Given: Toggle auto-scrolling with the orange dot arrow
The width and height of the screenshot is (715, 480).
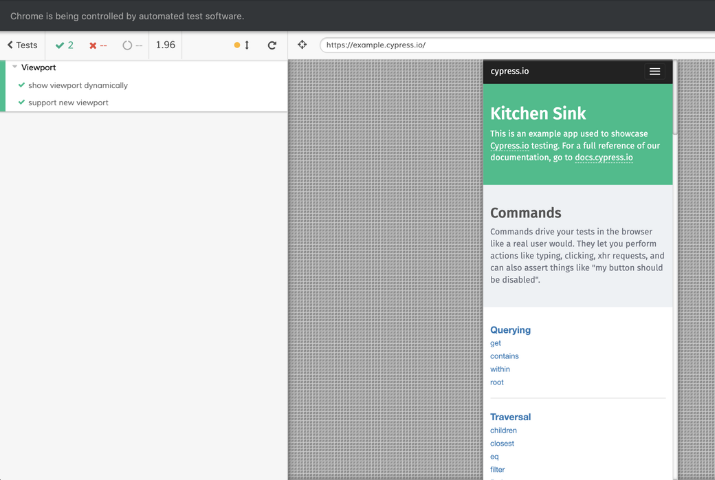Looking at the screenshot, I should tap(242, 45).
